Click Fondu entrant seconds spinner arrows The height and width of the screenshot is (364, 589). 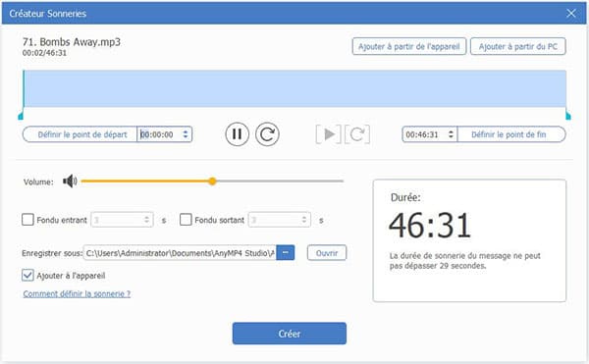(x=147, y=220)
